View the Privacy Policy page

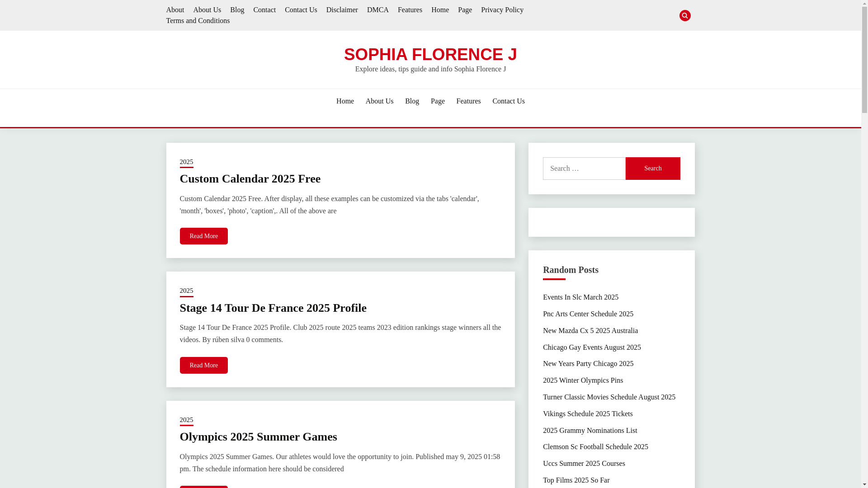coord(502,10)
